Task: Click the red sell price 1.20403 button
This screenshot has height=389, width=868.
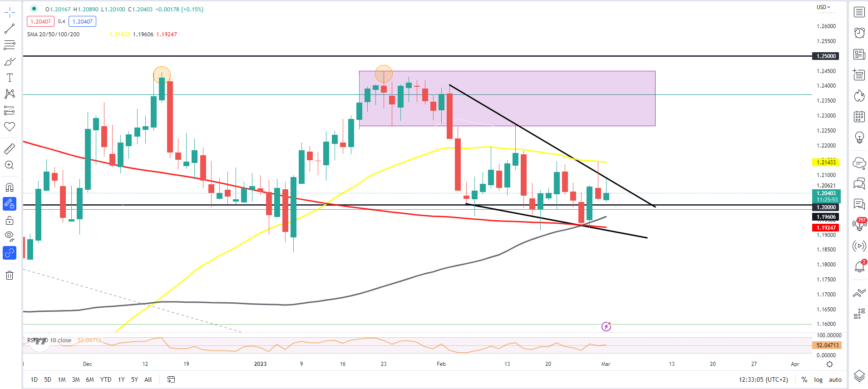Action: [x=40, y=21]
